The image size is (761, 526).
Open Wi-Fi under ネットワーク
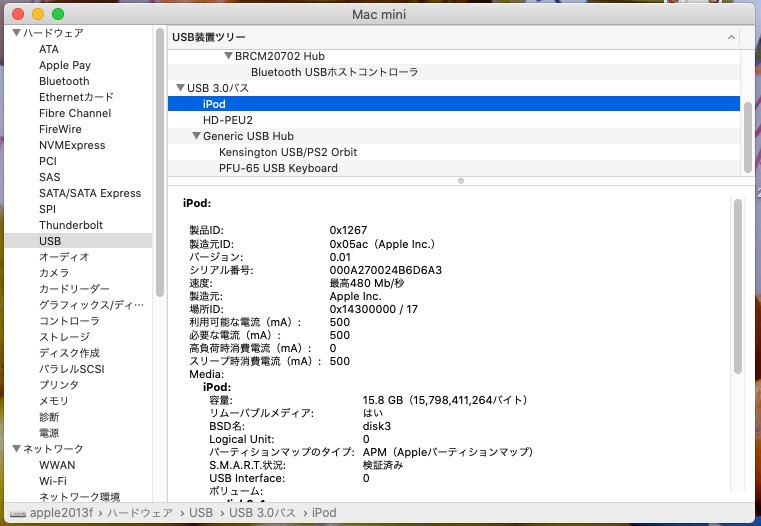pyautogui.click(x=53, y=481)
